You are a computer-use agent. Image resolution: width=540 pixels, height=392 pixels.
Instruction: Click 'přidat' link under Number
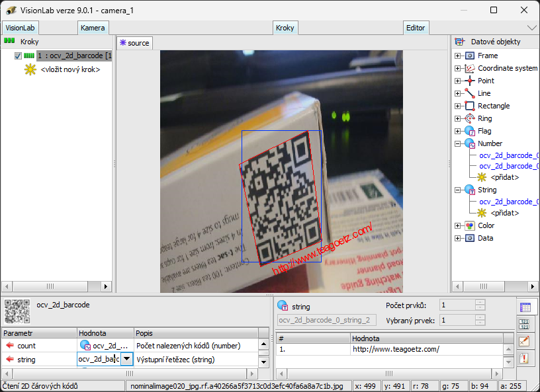[x=504, y=177]
